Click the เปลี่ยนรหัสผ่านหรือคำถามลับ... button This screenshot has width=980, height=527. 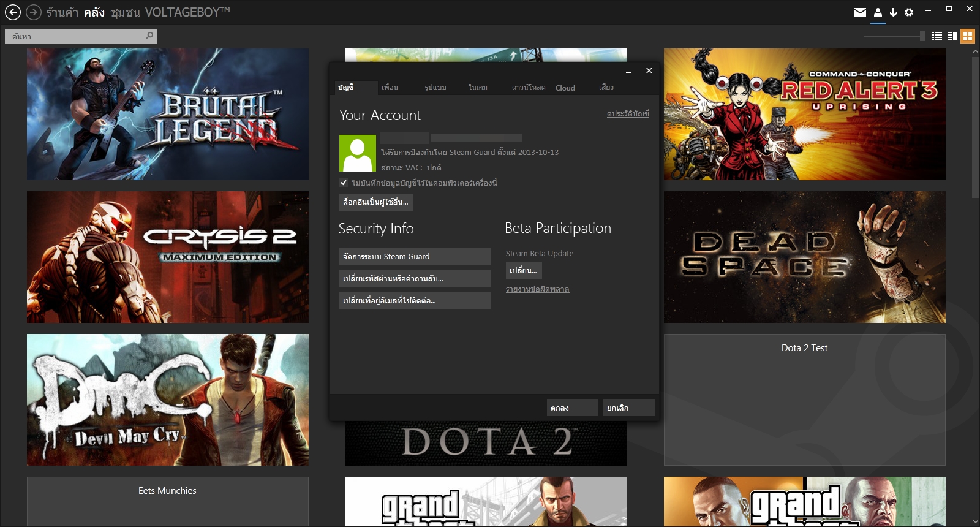[x=415, y=279]
